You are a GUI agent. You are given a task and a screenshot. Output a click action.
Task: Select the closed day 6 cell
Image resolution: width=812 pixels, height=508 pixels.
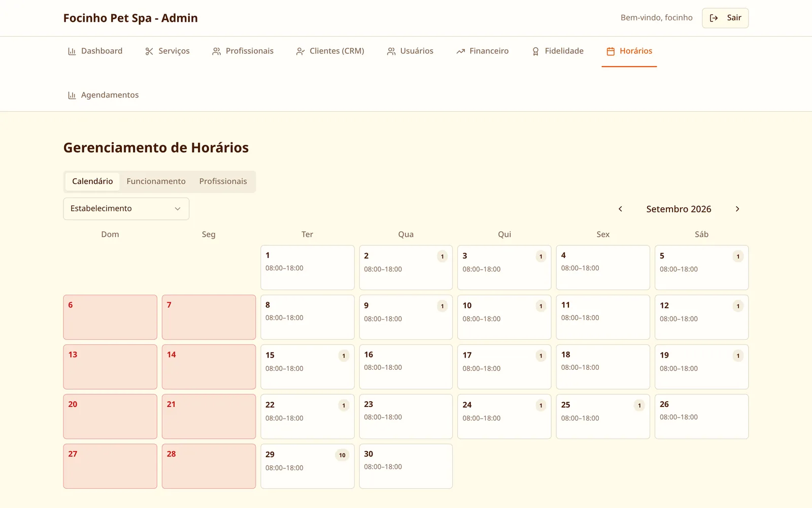110,317
